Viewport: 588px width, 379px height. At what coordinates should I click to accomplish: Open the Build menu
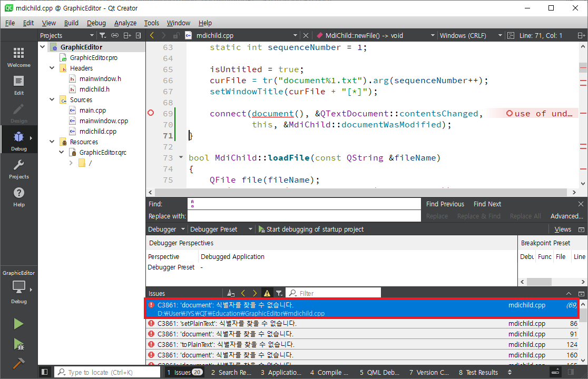71,23
